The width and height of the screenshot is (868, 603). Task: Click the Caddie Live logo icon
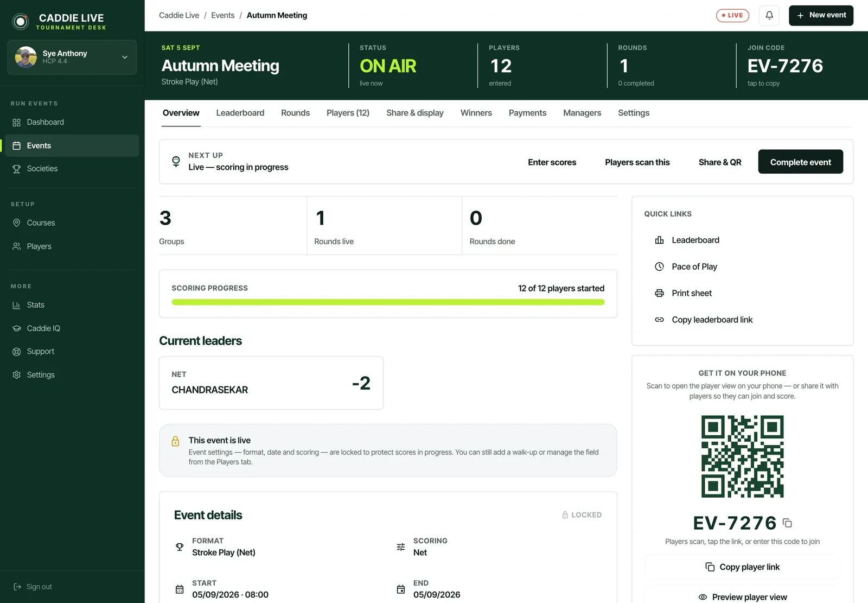(21, 21)
